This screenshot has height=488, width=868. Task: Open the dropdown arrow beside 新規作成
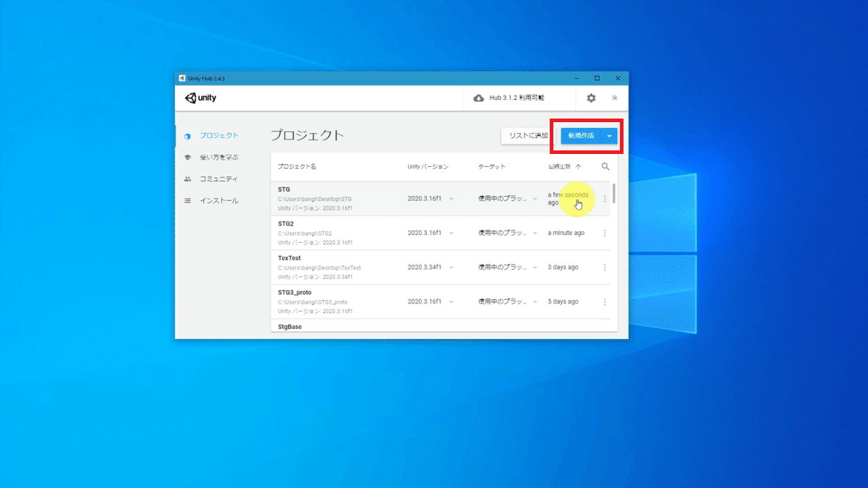[x=610, y=136]
